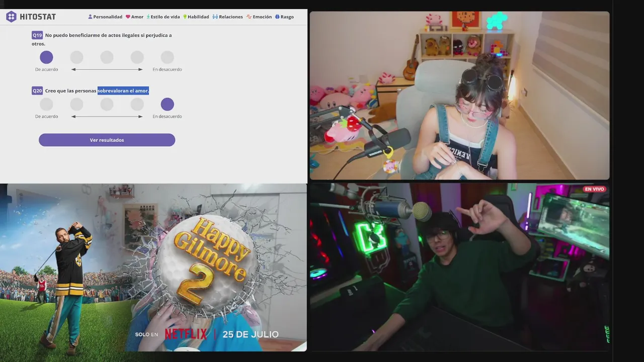644x362 pixels.
Task: Select Q19 second option from De acuerdo
Action: [76, 57]
